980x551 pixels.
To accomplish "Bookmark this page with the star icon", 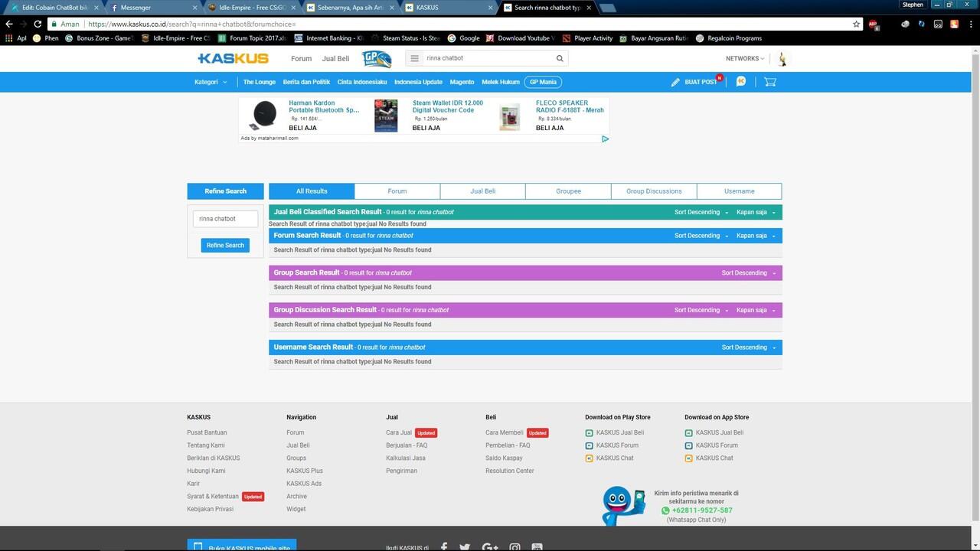I will (x=857, y=24).
